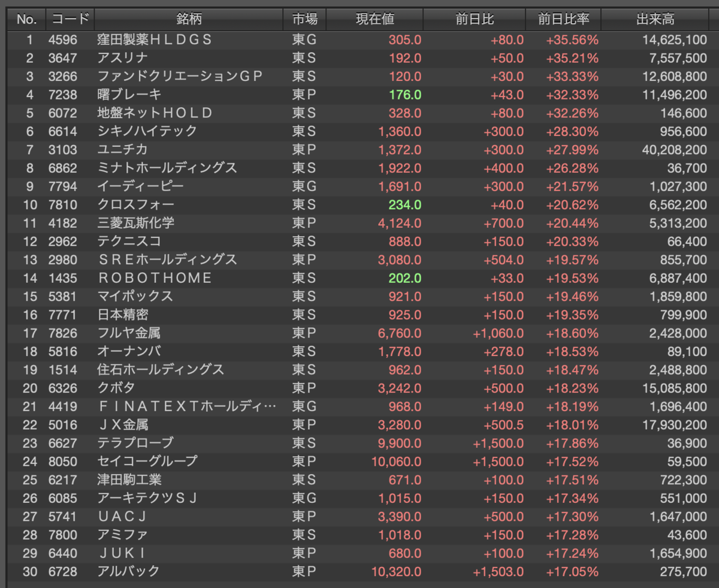The height and width of the screenshot is (588, 719).
Task: Click stock code 8050
Action: (63, 461)
